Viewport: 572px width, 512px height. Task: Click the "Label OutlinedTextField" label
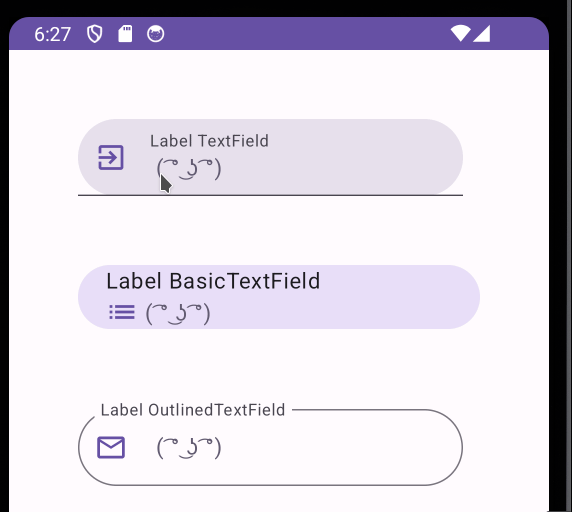[193, 410]
